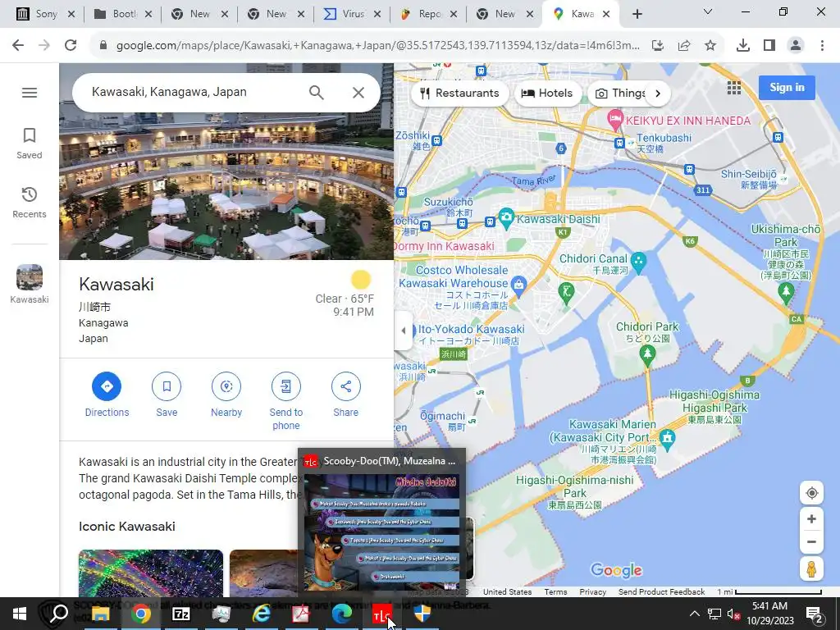Image resolution: width=840 pixels, height=630 pixels.
Task: Toggle Chrome side panel
Action: [769, 46]
